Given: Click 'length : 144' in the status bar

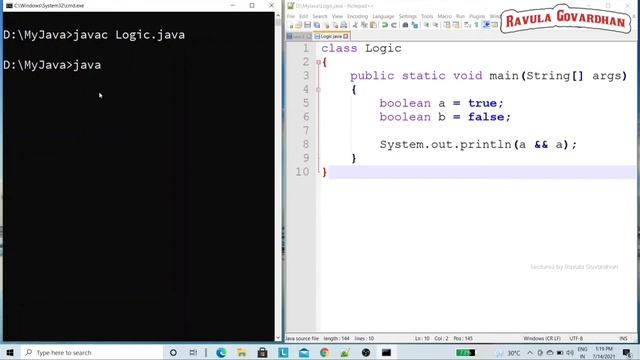Looking at the screenshot, I should [336, 338].
